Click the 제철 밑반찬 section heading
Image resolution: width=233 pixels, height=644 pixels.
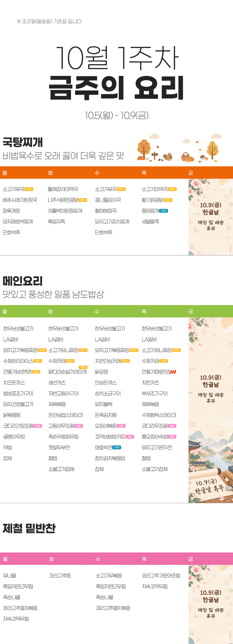(x=29, y=528)
